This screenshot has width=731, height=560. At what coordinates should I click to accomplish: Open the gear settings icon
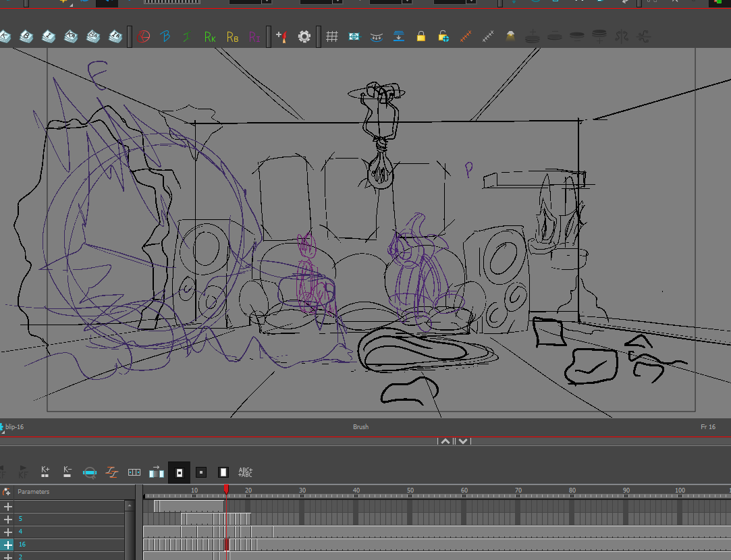coord(304,36)
